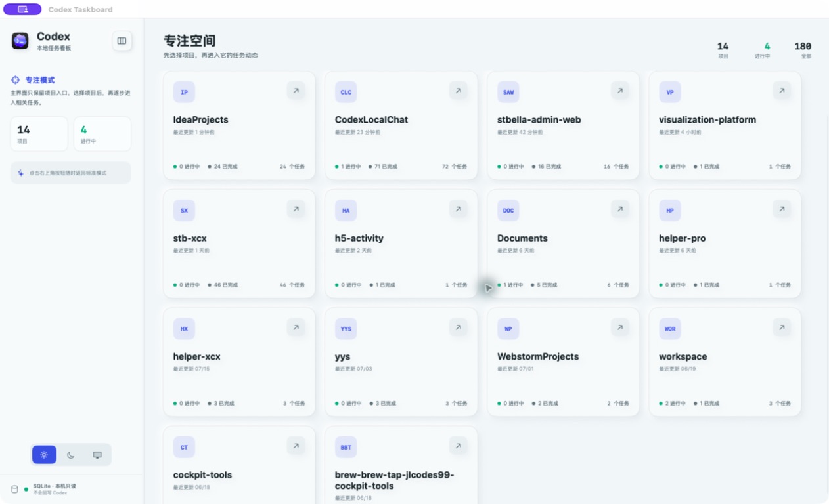Click the IP badge on IdeaProjects

(184, 92)
